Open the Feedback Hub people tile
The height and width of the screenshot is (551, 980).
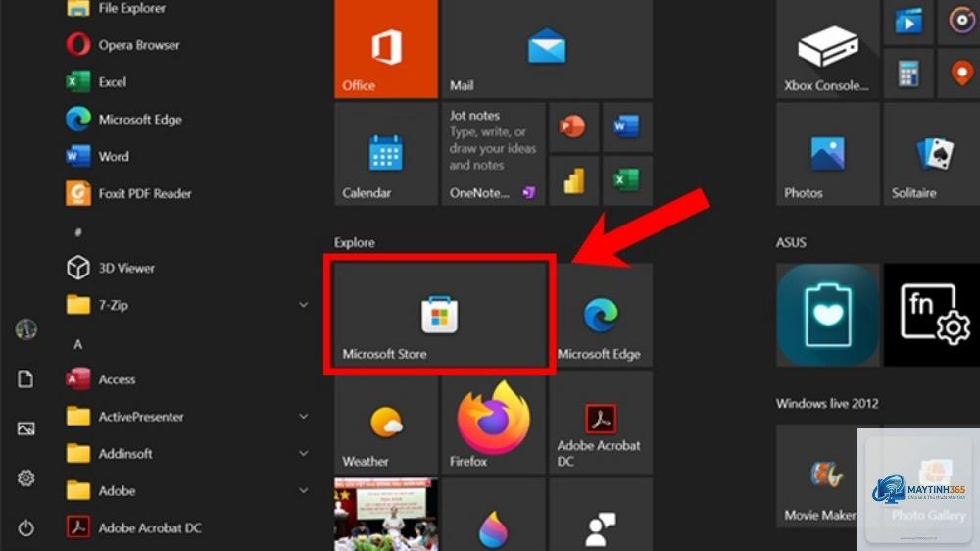pyautogui.click(x=601, y=515)
